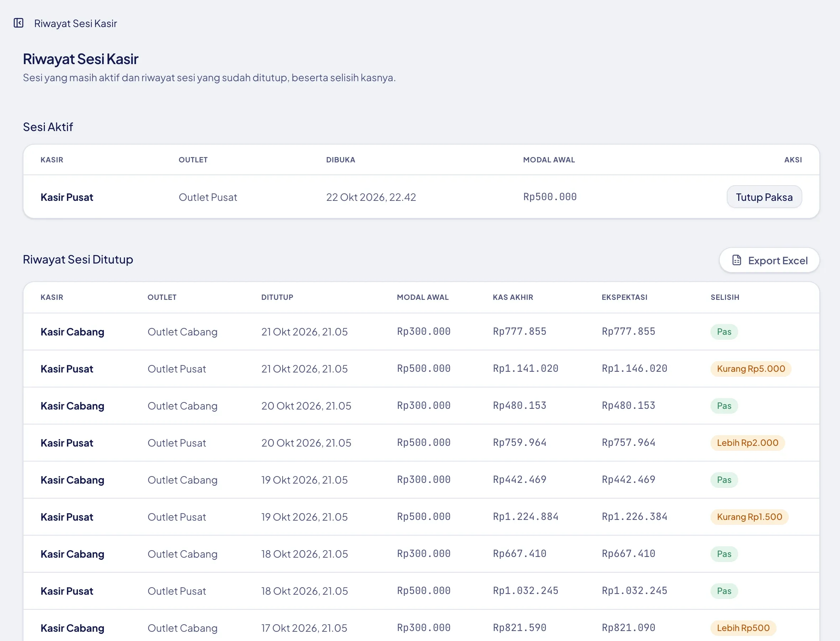The image size is (840, 641).
Task: Click Ekspektasi value Rp1.032.245
Action: tap(635, 590)
